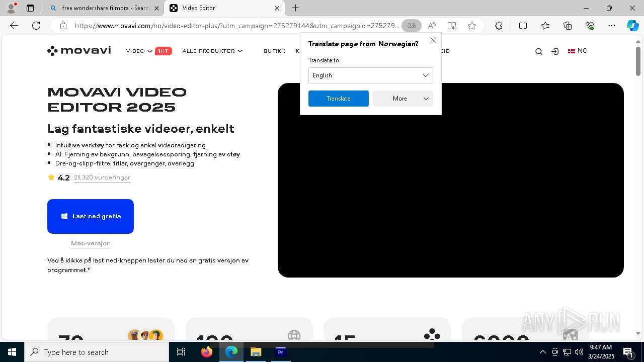
Task: Click the Movavi Video Editor 2025 heading
Action: click(x=117, y=100)
